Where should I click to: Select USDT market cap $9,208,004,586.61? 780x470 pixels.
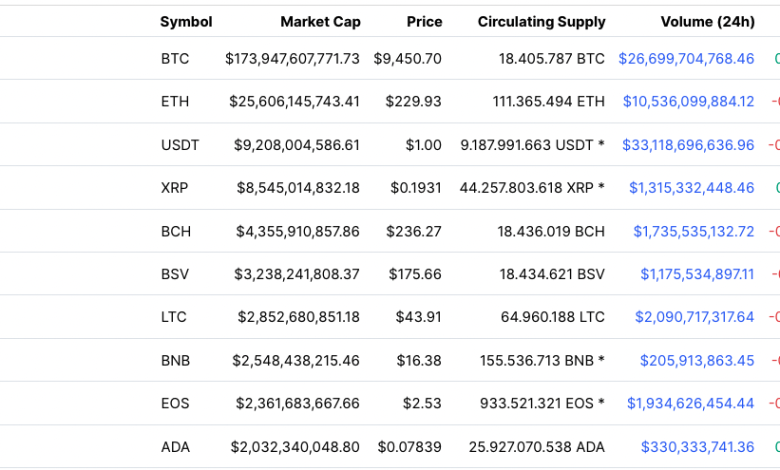pyautogui.click(x=298, y=145)
